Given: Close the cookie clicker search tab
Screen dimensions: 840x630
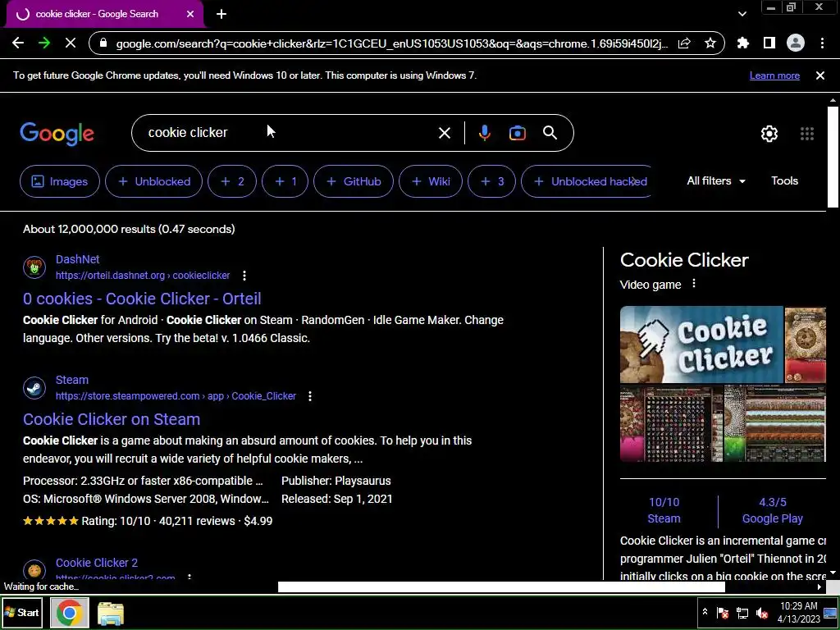Looking at the screenshot, I should (190, 14).
